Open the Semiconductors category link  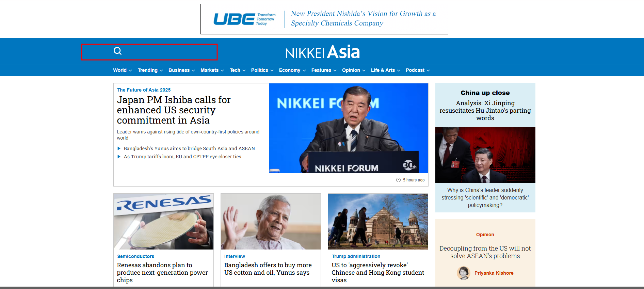(135, 256)
